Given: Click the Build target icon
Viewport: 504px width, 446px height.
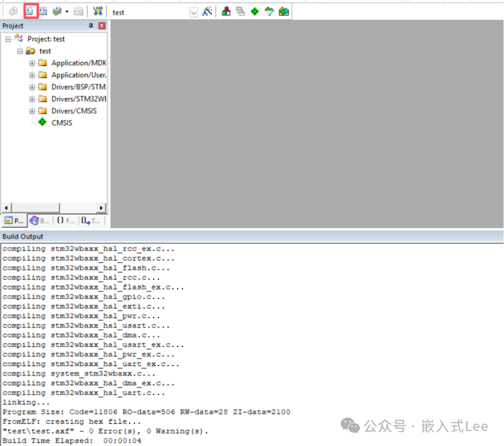Looking at the screenshot, I should click(29, 12).
